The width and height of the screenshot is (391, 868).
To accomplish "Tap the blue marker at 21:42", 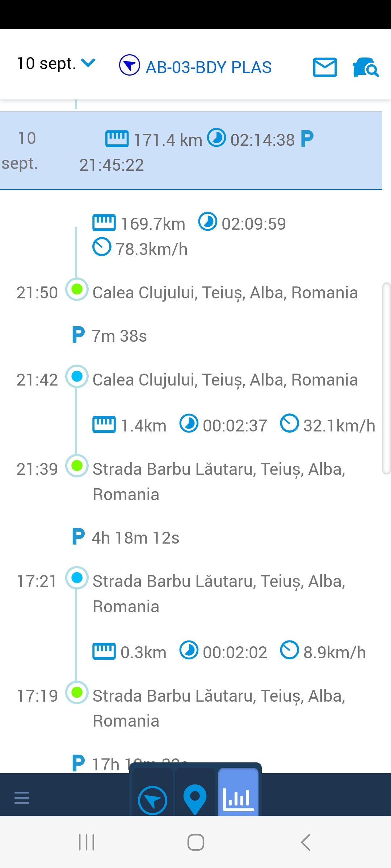I will coord(77,376).
